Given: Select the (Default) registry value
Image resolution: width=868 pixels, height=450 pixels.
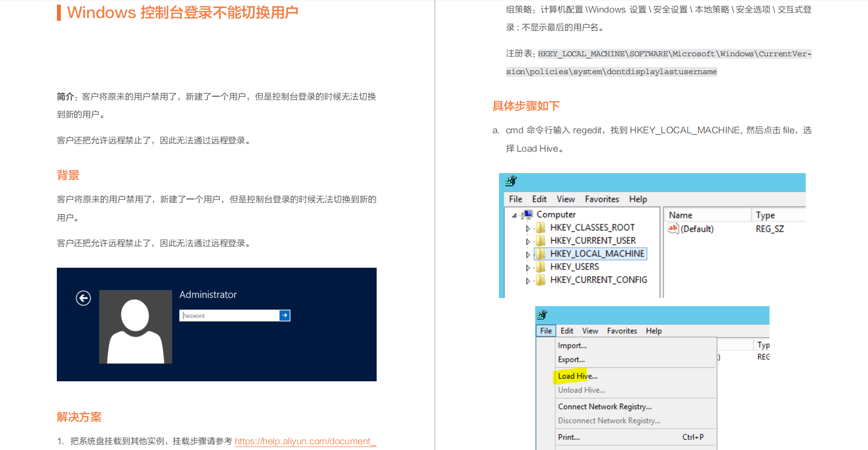Looking at the screenshot, I should pyautogui.click(x=697, y=229).
